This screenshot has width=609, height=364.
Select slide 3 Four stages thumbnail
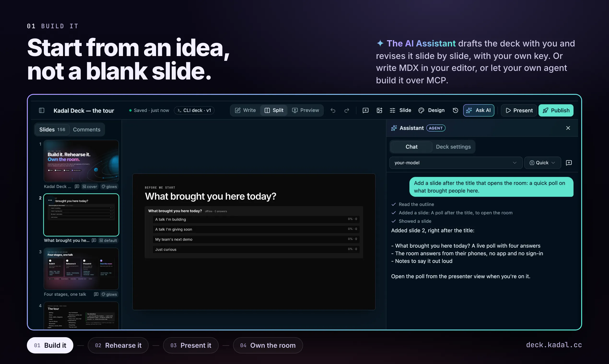[81, 269]
